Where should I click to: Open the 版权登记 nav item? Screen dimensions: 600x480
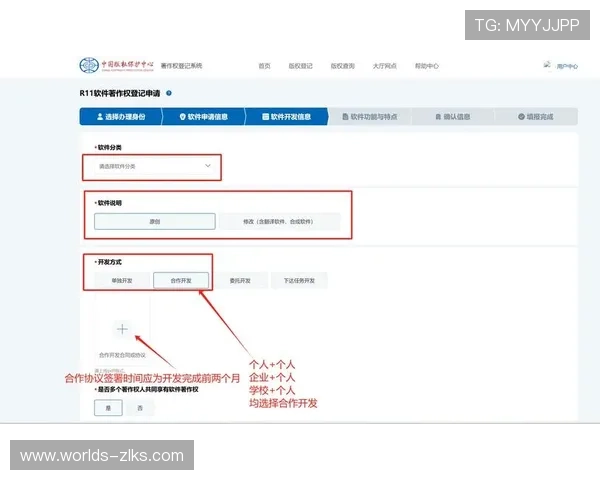point(300,66)
